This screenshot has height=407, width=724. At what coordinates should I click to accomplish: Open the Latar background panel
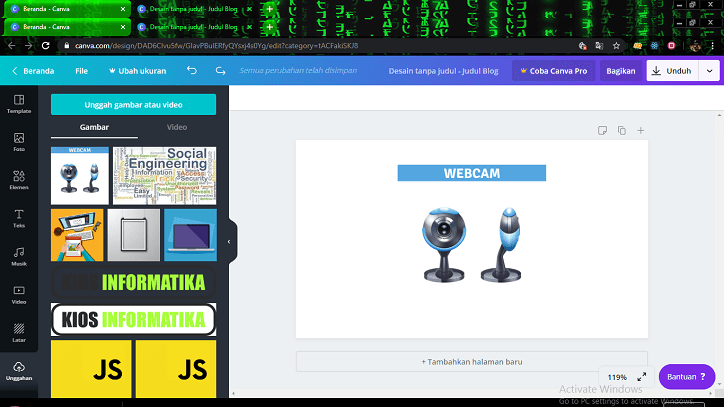(x=19, y=333)
